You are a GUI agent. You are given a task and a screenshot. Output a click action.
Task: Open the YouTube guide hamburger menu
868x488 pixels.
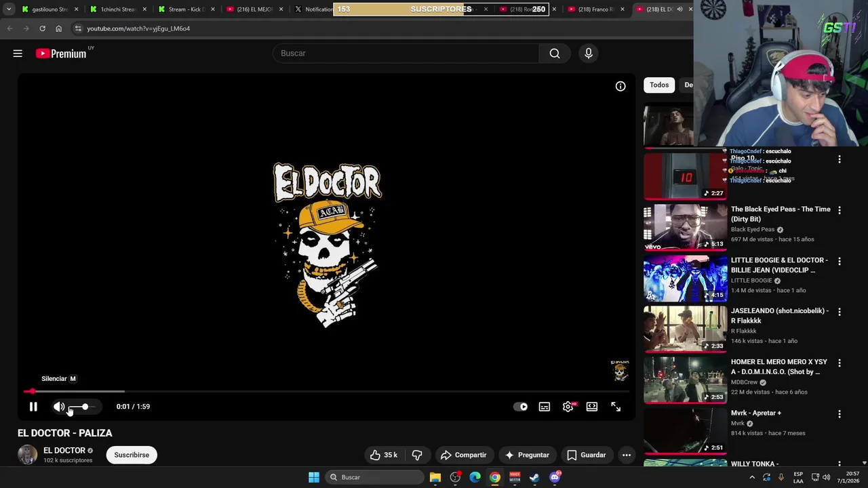click(x=18, y=54)
